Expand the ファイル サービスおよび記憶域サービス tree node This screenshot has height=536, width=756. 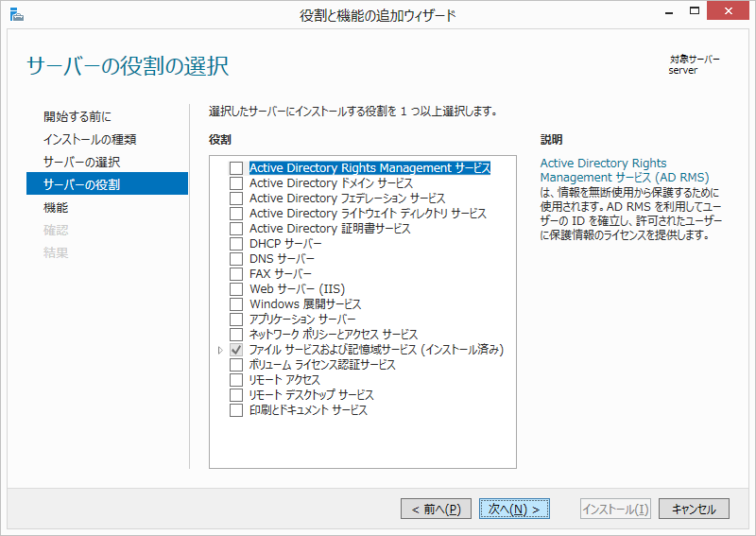220,350
